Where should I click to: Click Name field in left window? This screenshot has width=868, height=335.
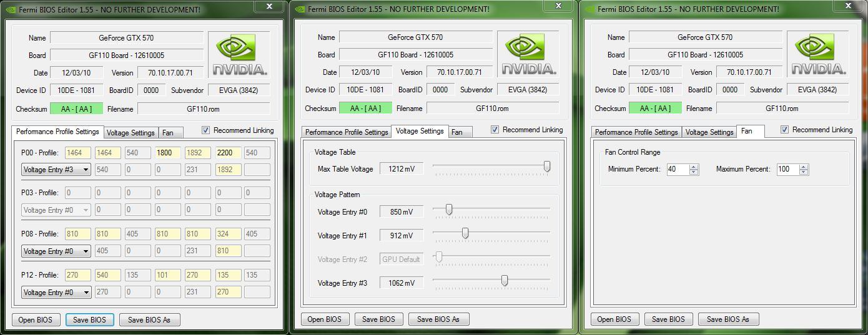point(127,38)
